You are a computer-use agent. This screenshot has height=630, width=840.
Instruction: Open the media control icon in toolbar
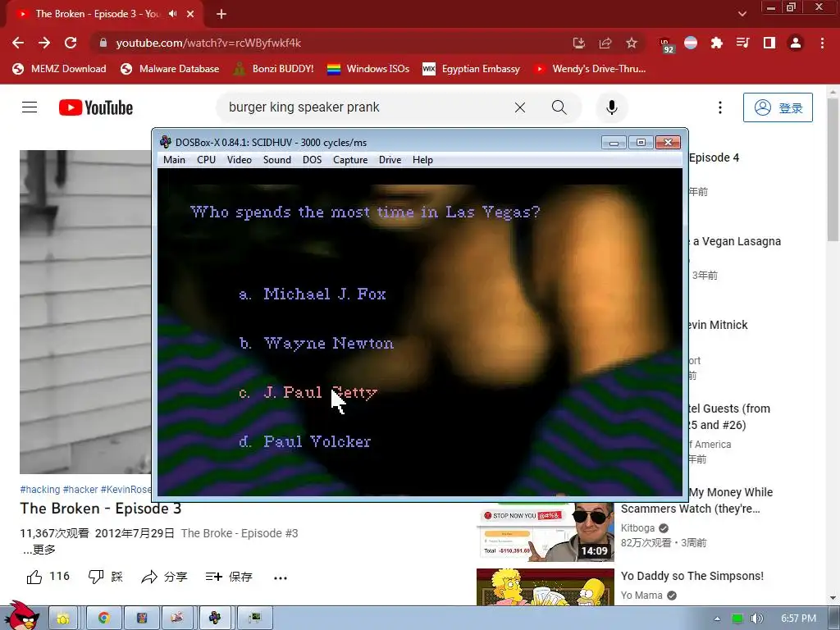pyautogui.click(x=742, y=43)
